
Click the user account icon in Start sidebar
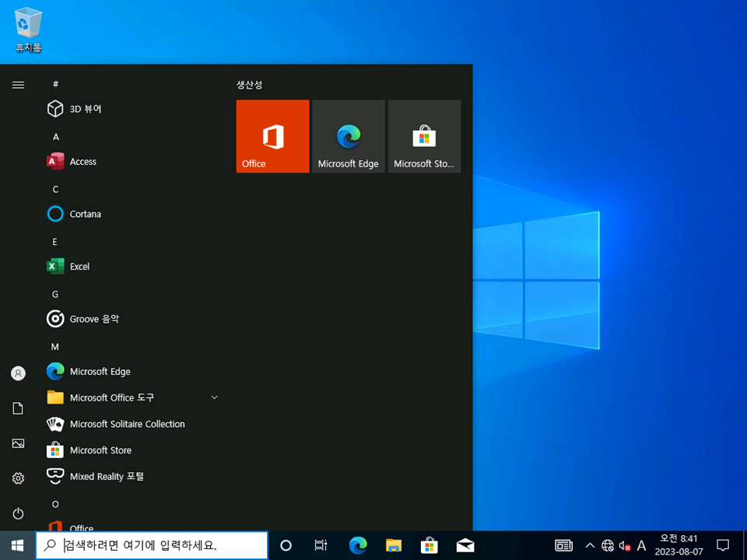tap(18, 373)
